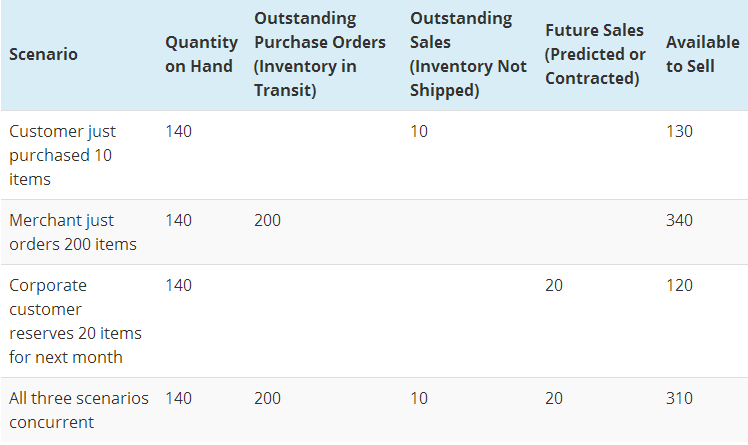Image resolution: width=748 pixels, height=445 pixels.
Task: Click the Available to Sell value 120
Action: [679, 285]
